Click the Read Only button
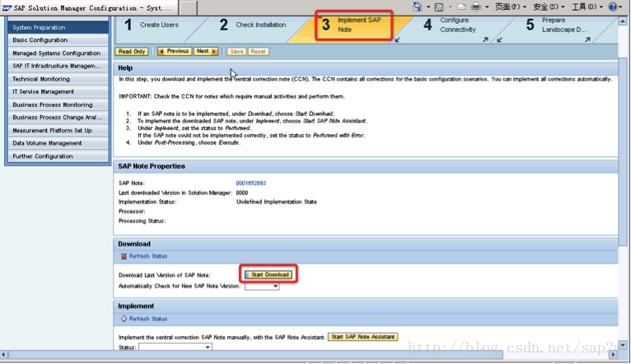 pos(132,52)
